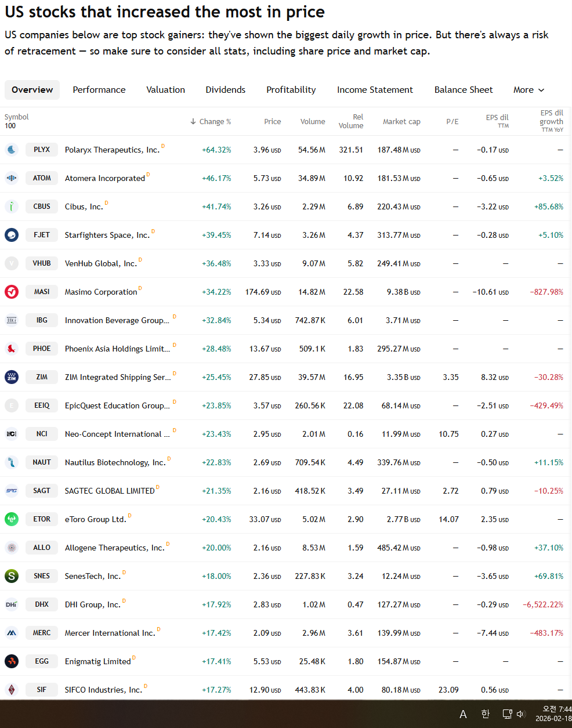Image resolution: width=572 pixels, height=728 pixels.
Task: Select the 321.51 relative volume value
Action: coord(351,150)
